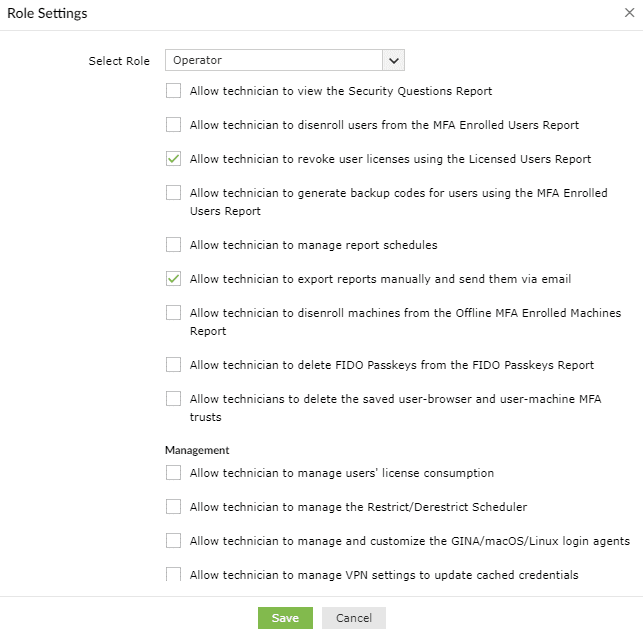Screen dimensions: 643x637
Task: Check manage VPN settings to update cached credentials
Action: point(174,575)
